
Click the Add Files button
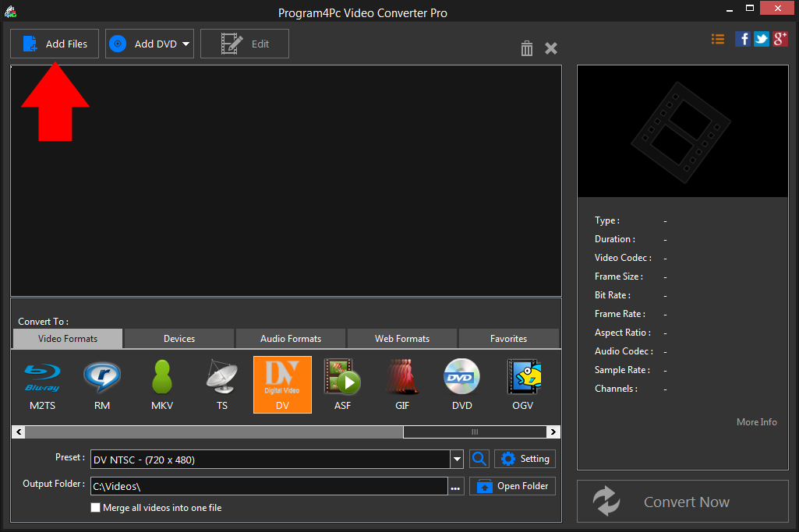[x=54, y=44]
